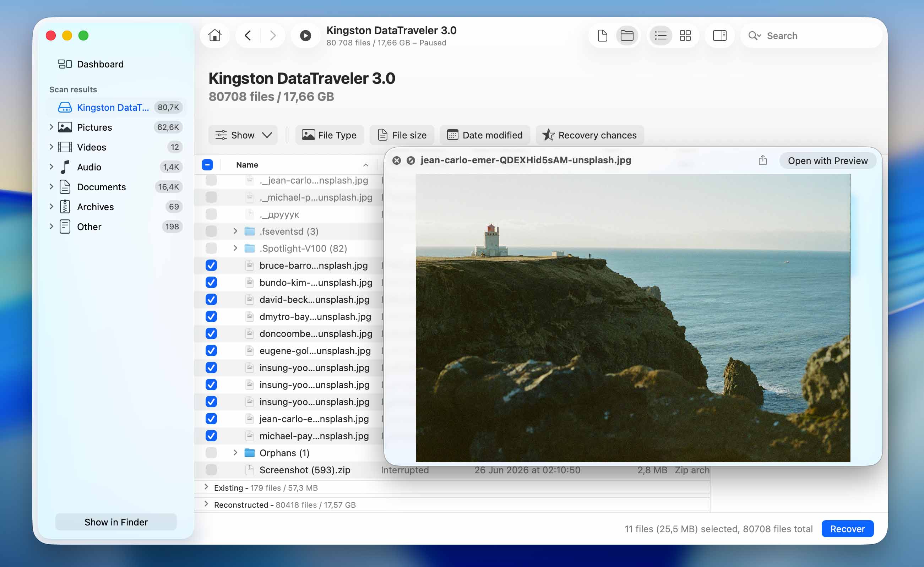
Task: Expand the Archives sidebar chevron
Action: 51,207
